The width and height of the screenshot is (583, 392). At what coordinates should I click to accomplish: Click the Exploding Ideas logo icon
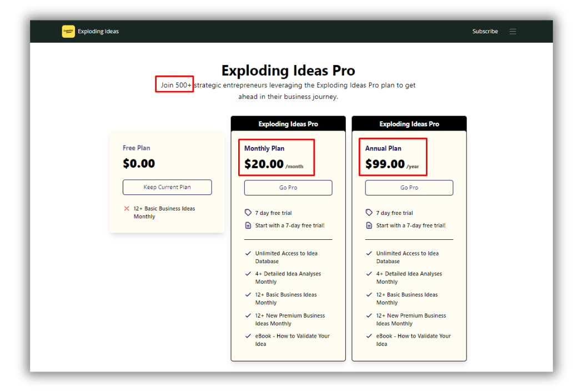(68, 31)
